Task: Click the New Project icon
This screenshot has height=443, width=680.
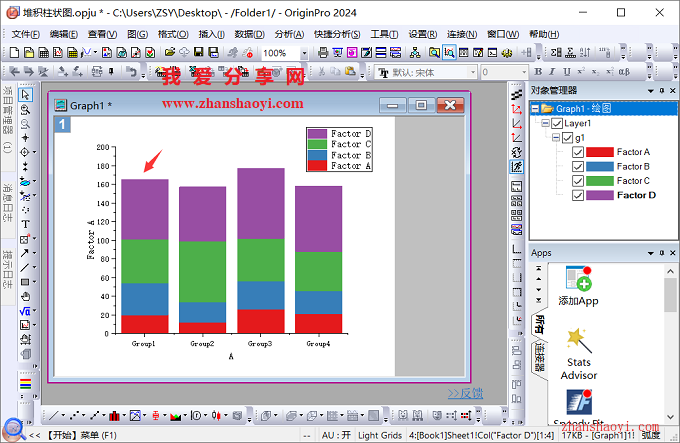Action: (x=14, y=53)
